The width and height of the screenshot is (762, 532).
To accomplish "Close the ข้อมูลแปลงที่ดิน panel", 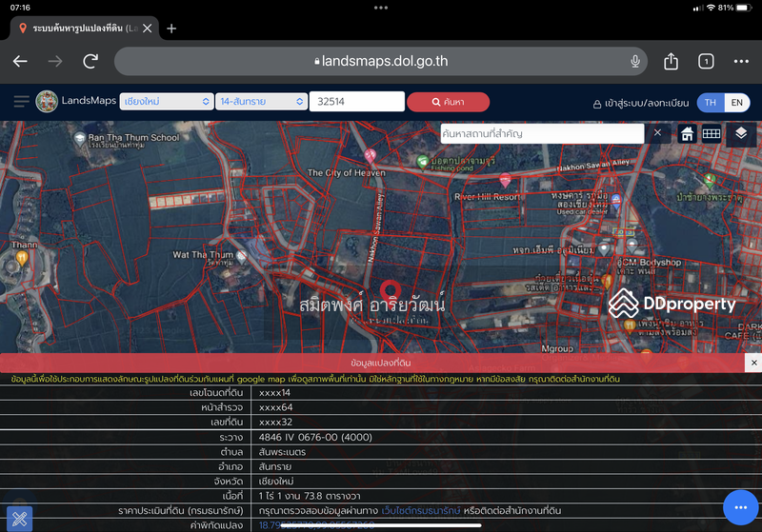I will pos(753,363).
